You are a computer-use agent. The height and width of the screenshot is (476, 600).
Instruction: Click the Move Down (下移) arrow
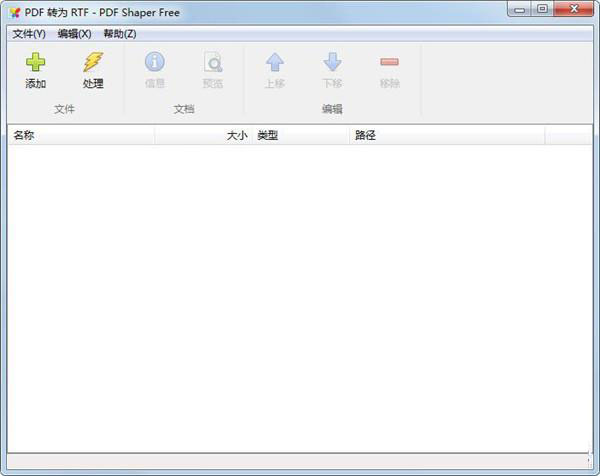[332, 62]
